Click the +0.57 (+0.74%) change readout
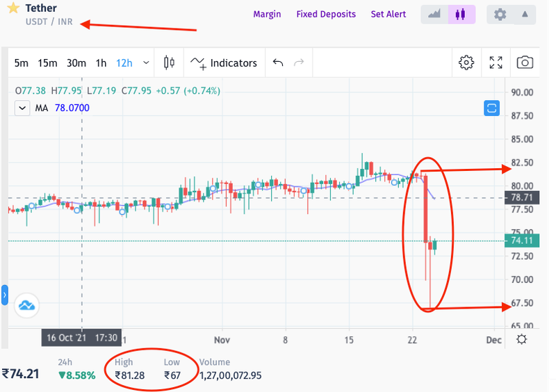The width and height of the screenshot is (556, 392). click(x=188, y=91)
